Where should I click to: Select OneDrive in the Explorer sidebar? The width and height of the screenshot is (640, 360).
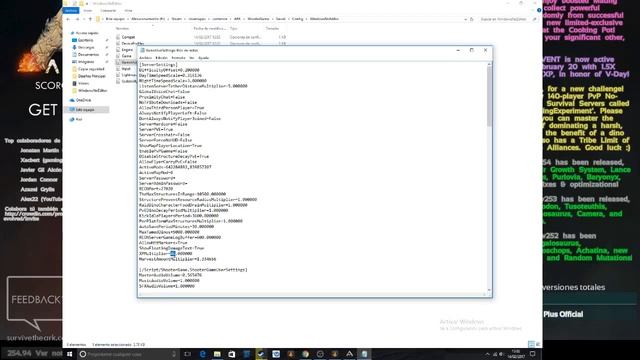(83, 100)
